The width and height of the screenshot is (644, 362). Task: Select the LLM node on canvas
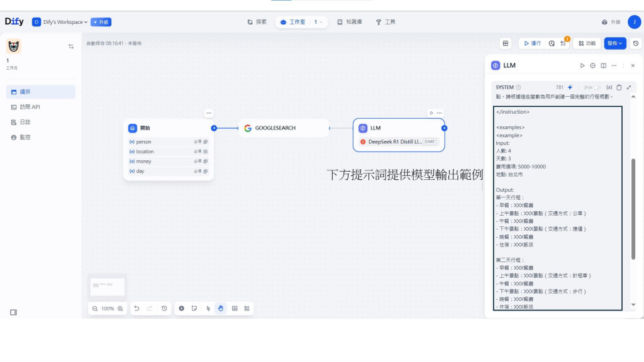[x=398, y=134]
